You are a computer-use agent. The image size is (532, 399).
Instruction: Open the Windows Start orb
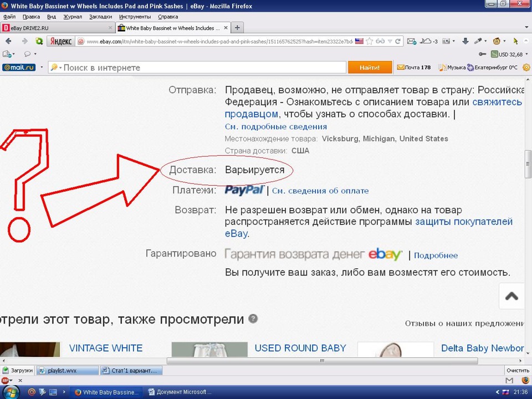coord(10,392)
